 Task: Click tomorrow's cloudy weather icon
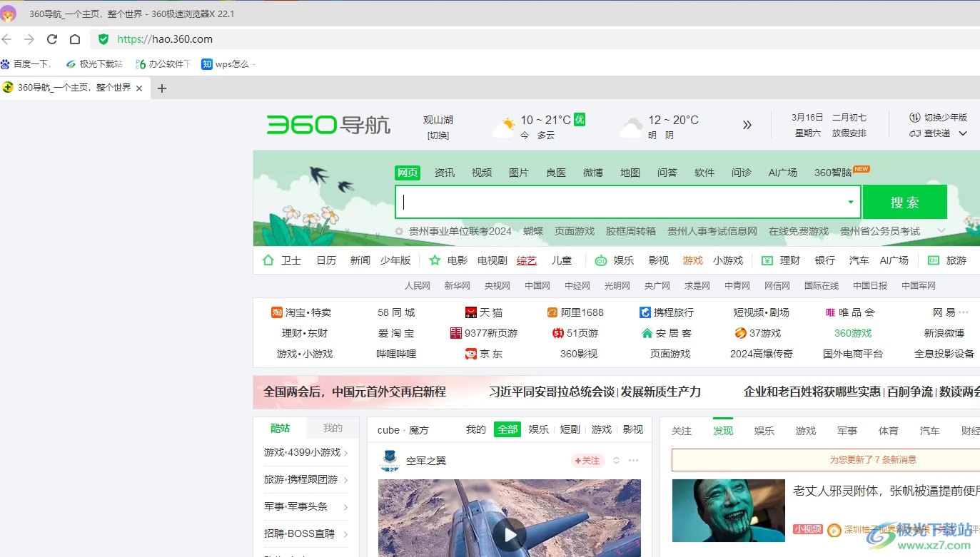[x=631, y=127]
